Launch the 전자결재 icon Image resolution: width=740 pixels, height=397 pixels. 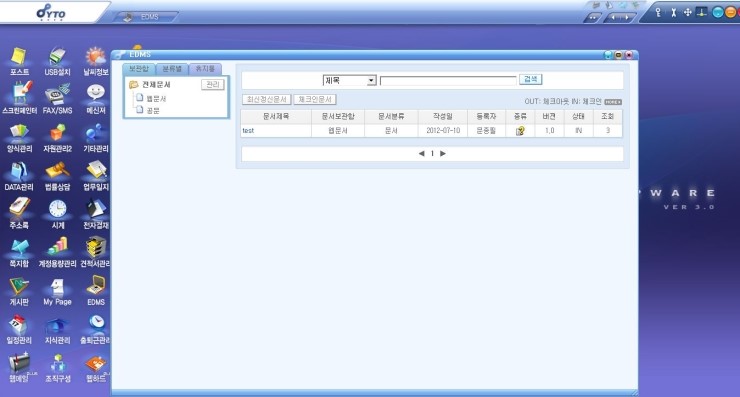96,215
